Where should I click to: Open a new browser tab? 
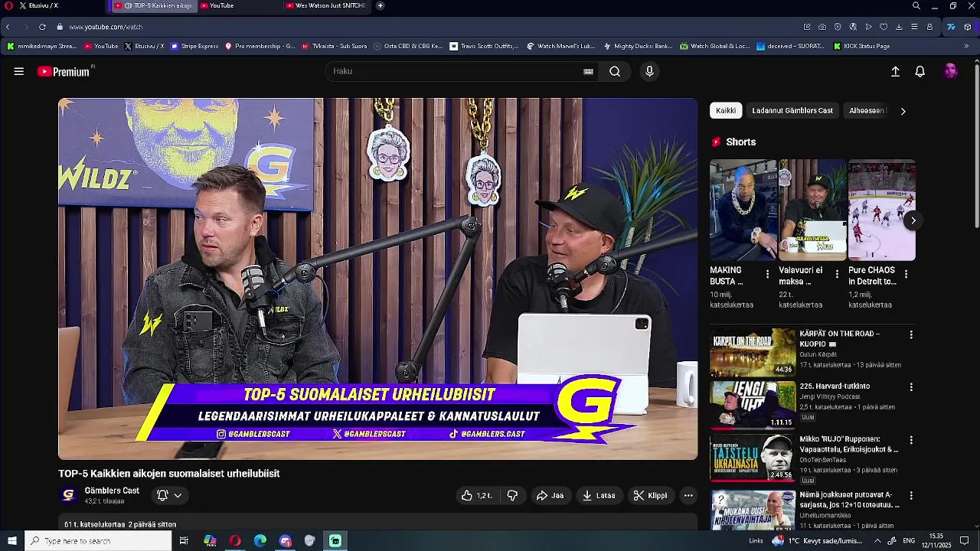pyautogui.click(x=380, y=5)
